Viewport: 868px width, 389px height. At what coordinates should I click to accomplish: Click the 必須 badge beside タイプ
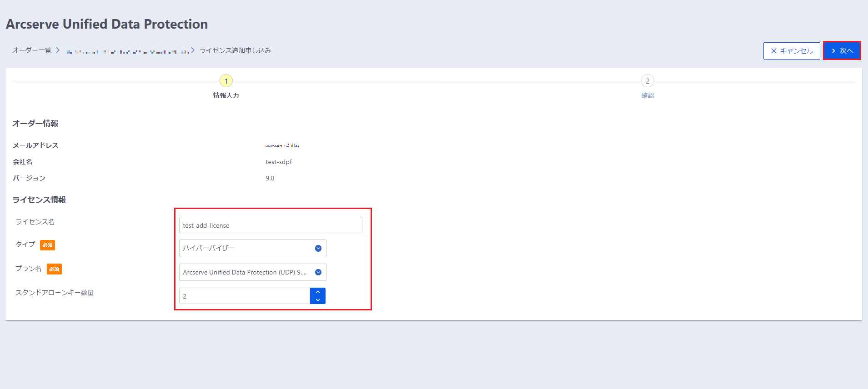(x=48, y=245)
